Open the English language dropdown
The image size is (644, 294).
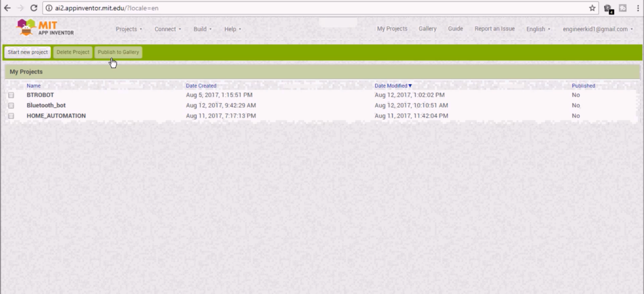pos(538,29)
